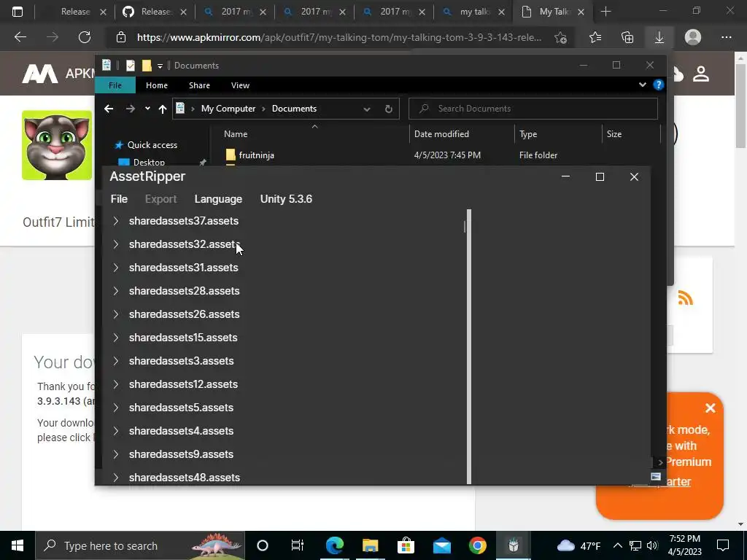Expand sharedassets28.assets tree node
Viewport: 747px width, 560px height.
(x=116, y=291)
